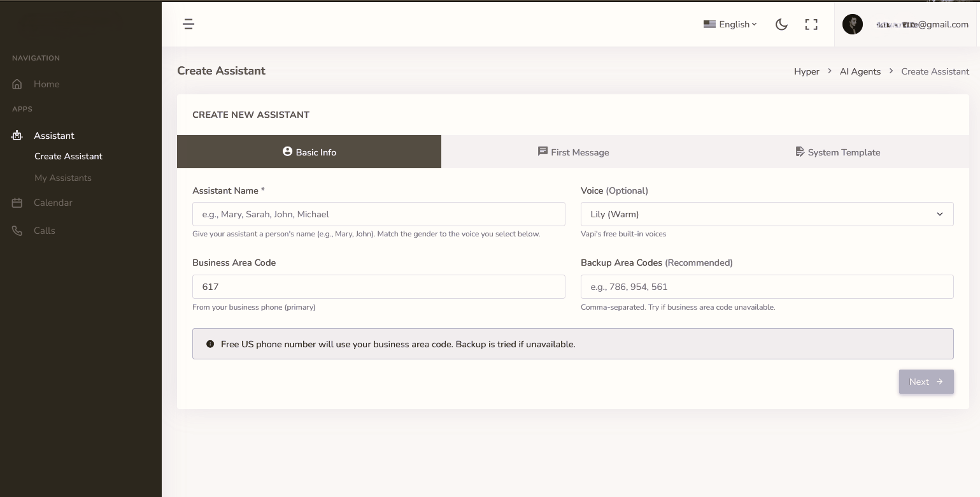Open My Assistants in sidebar

[63, 178]
